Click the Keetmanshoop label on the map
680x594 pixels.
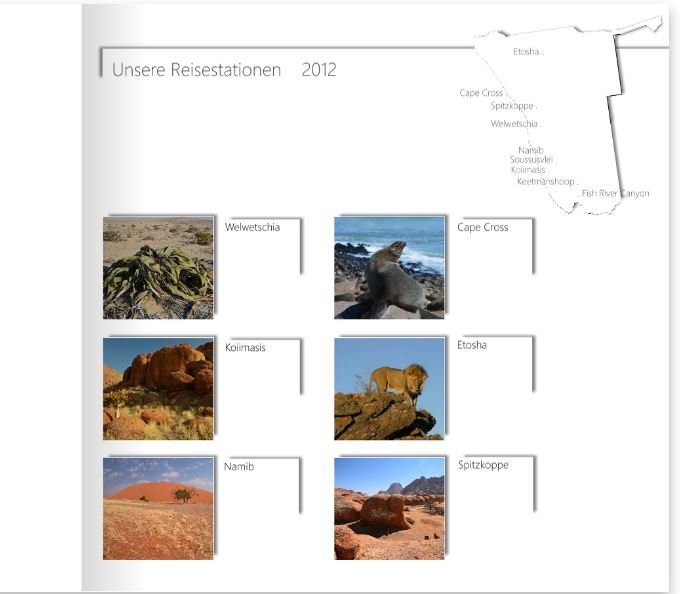tap(546, 181)
